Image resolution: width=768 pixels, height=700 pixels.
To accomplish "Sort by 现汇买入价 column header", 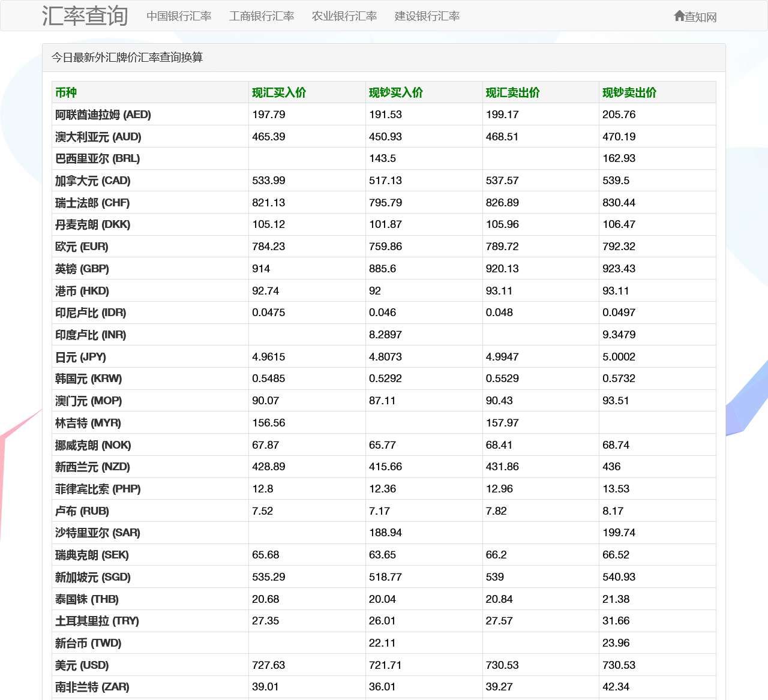I will click(x=278, y=92).
